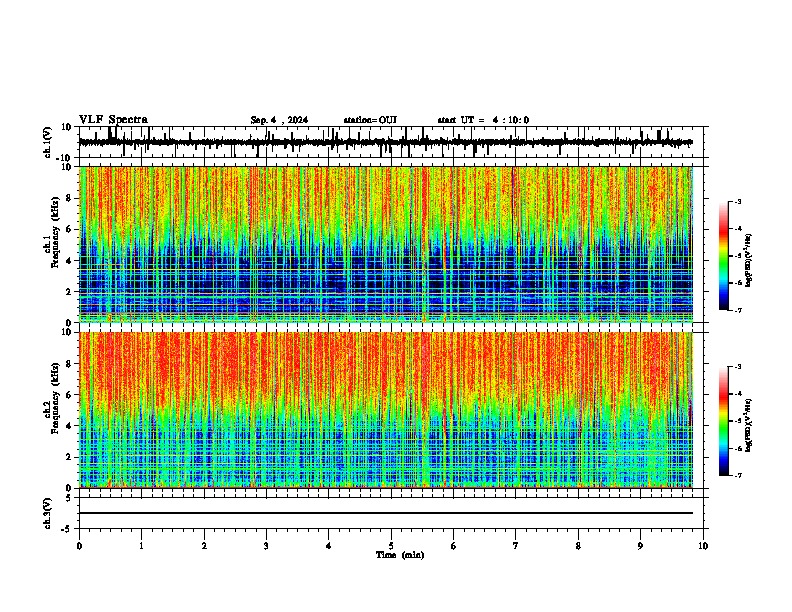Click inside the ch.1 spectrogram panel

385,244
